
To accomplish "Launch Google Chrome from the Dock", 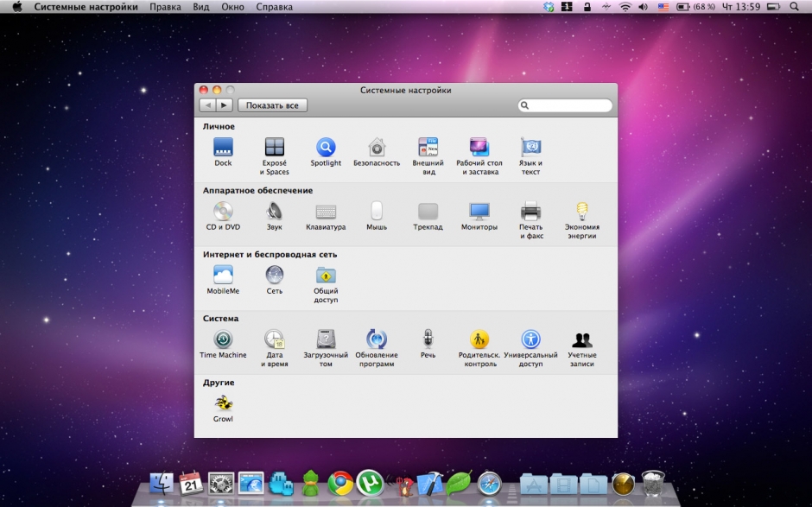I will click(x=340, y=484).
